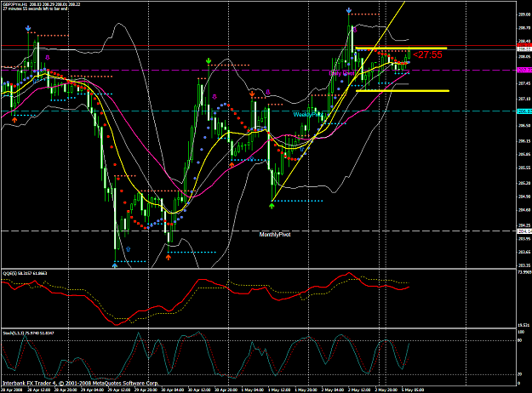
Task: Select the white dashed monthly pivot line
Action: (259, 231)
